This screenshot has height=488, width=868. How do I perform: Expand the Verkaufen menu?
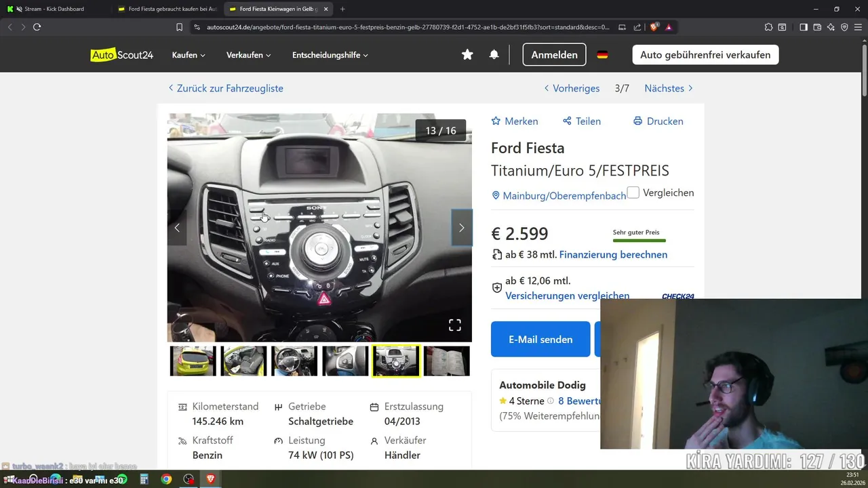[x=249, y=55]
